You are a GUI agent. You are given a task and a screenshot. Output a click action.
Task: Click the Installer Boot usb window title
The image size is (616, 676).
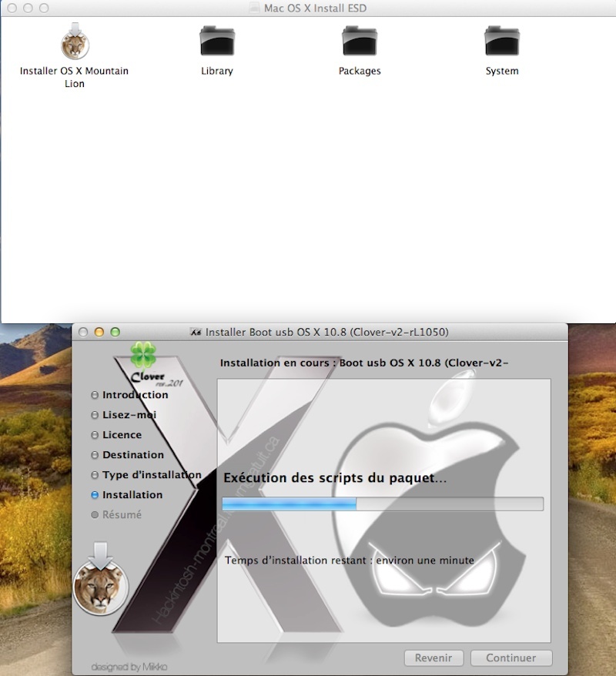326,333
